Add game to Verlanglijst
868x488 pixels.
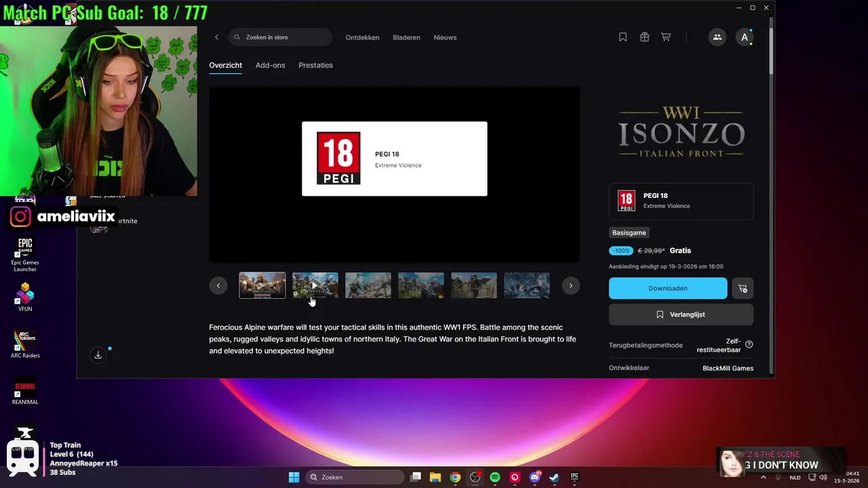pyautogui.click(x=681, y=314)
